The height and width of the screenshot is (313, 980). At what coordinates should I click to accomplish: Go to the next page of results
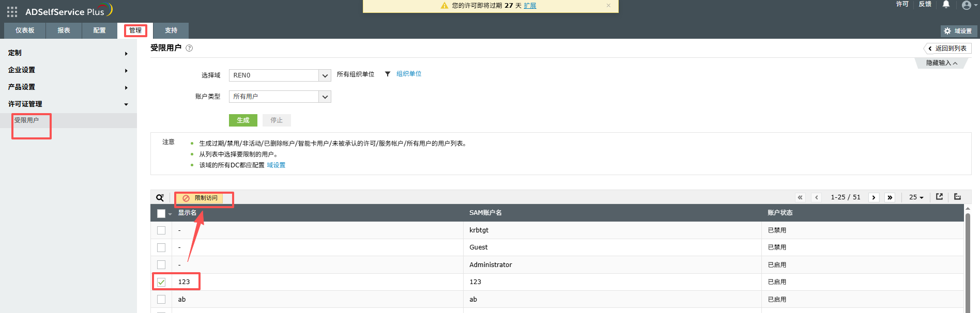874,197
